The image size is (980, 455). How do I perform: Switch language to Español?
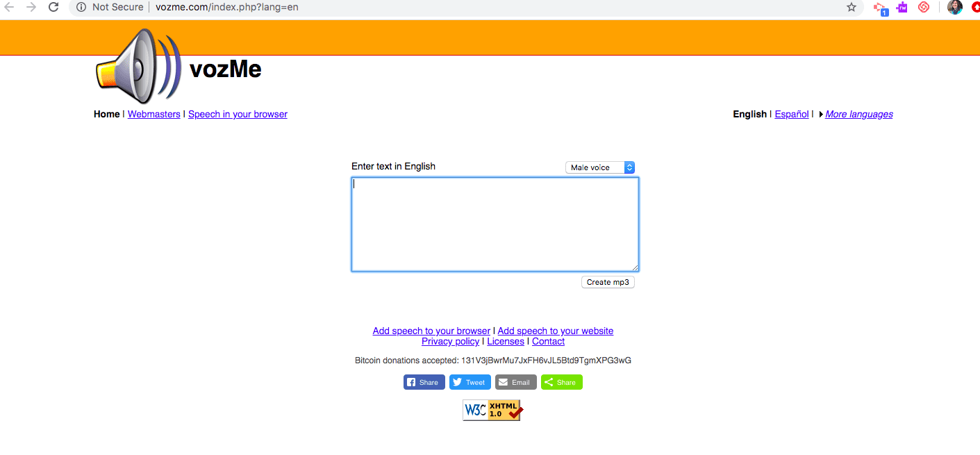point(792,114)
